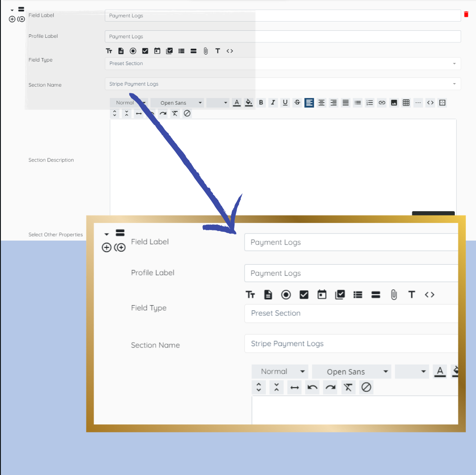
Task: Apply italic formatting in the editor toolbar
Action: click(x=273, y=102)
